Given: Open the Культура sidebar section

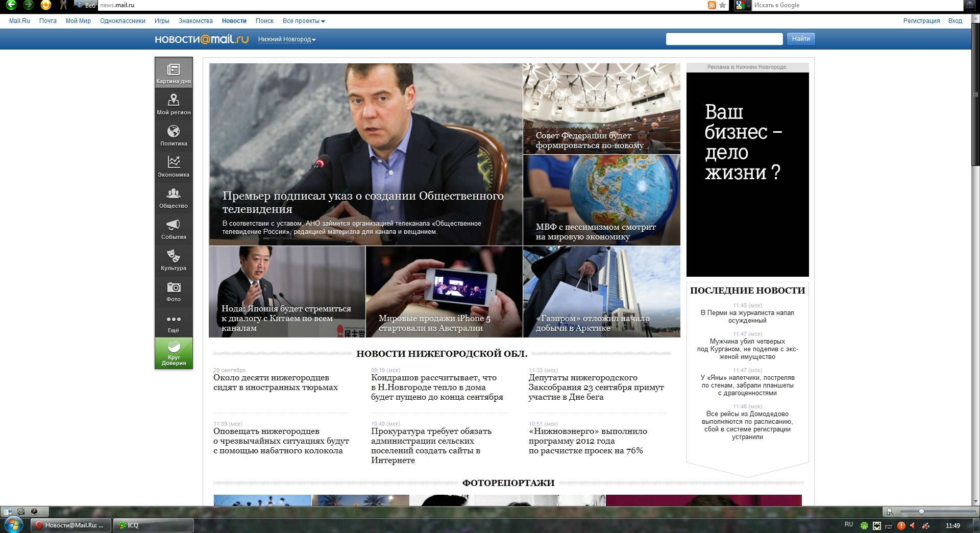Looking at the screenshot, I should (x=174, y=259).
